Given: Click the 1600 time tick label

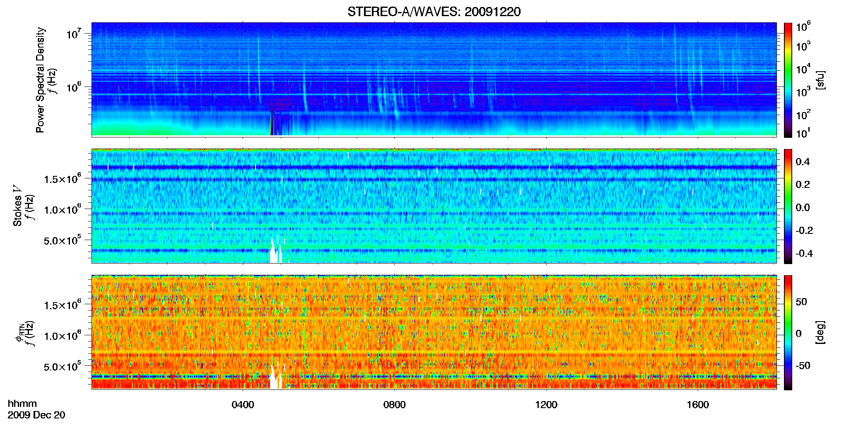Looking at the screenshot, I should point(698,405).
